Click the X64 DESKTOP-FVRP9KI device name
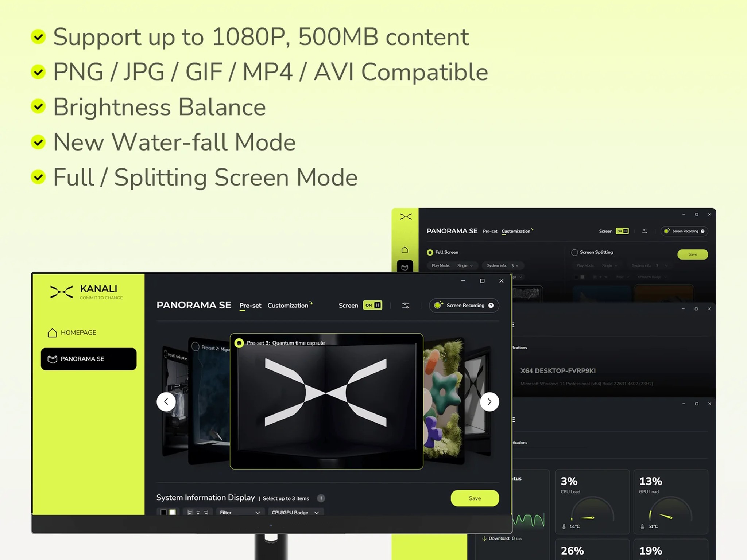The height and width of the screenshot is (560, 747). coord(558,371)
